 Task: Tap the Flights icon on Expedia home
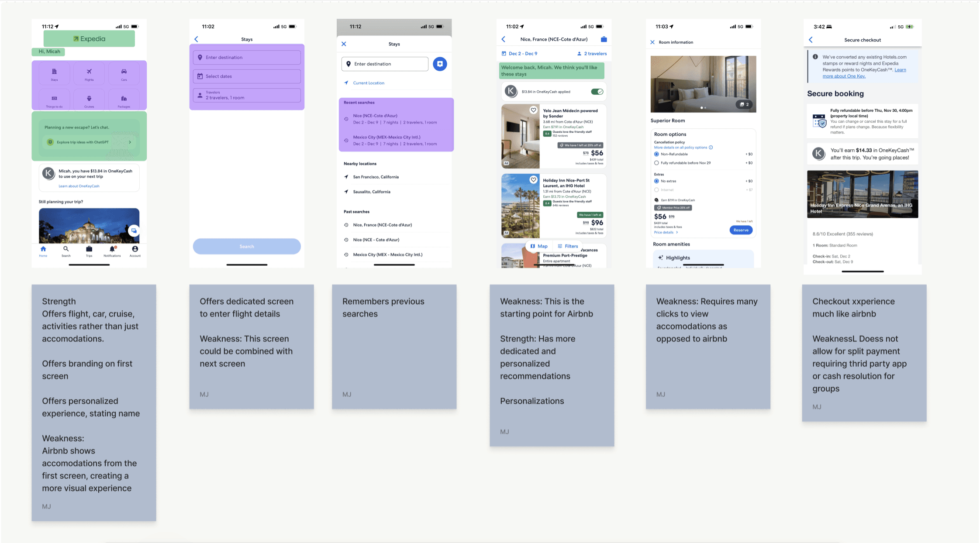point(89,72)
